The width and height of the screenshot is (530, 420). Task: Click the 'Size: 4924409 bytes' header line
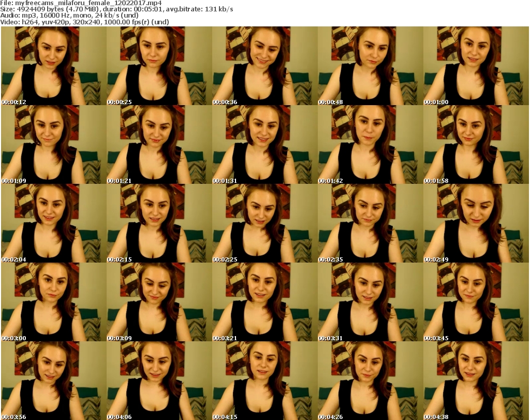pyautogui.click(x=116, y=9)
